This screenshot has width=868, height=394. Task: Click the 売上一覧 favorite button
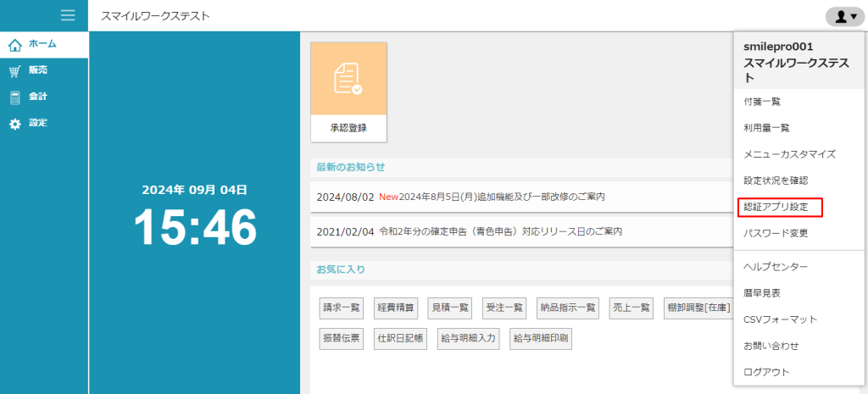(632, 308)
